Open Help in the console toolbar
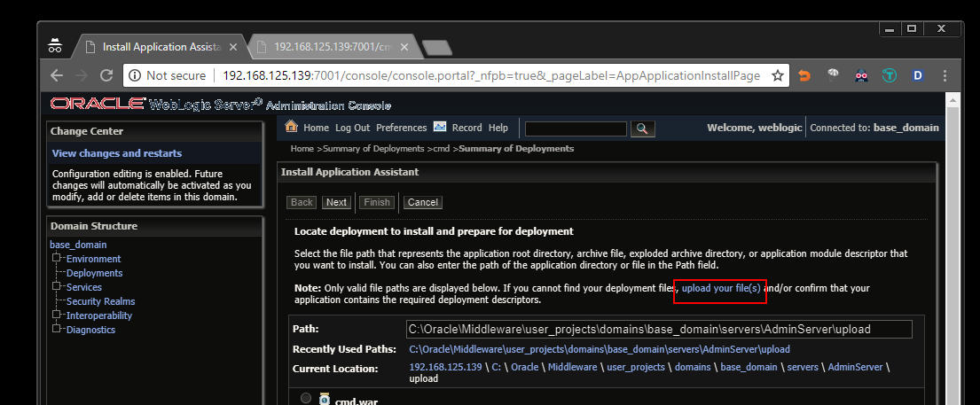980x405 pixels. point(498,128)
